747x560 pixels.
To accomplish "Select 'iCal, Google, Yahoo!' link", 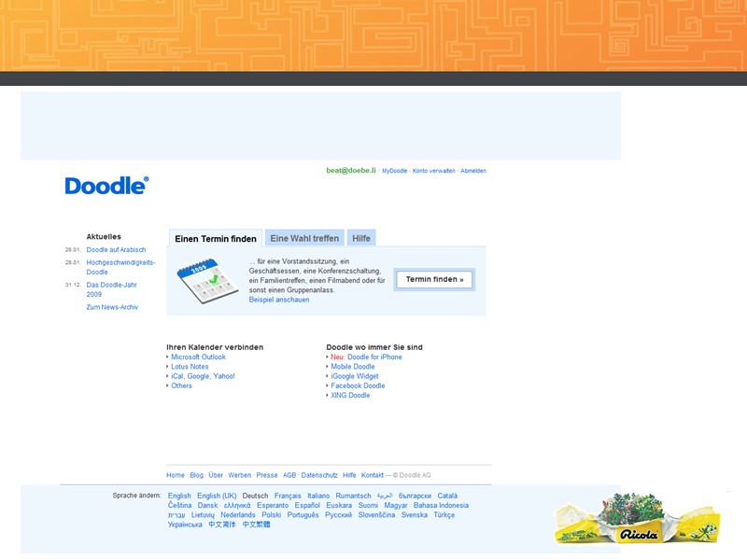I will 203,376.
